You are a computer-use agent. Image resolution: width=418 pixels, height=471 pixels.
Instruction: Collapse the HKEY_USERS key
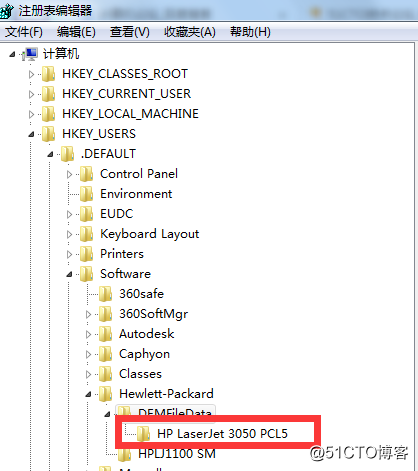click(x=31, y=134)
